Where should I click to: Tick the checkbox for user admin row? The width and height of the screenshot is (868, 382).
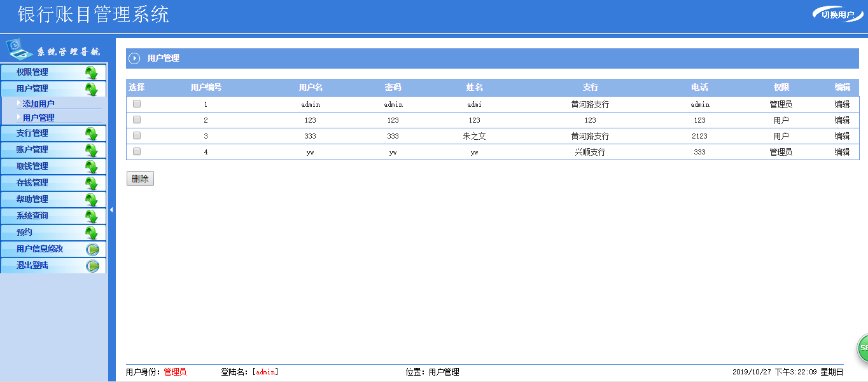coord(137,104)
